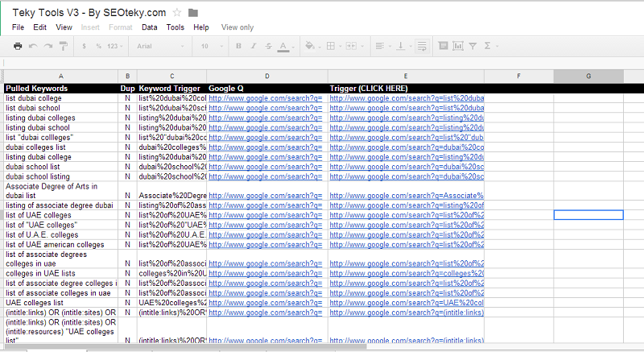The image size is (644, 352).
Task: Select cell 'list of U.A.E. colleges'
Action: tap(61, 235)
